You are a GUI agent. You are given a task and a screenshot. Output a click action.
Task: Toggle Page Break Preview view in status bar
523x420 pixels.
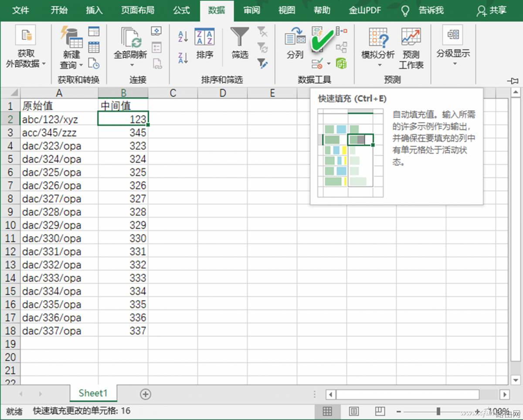380,411
